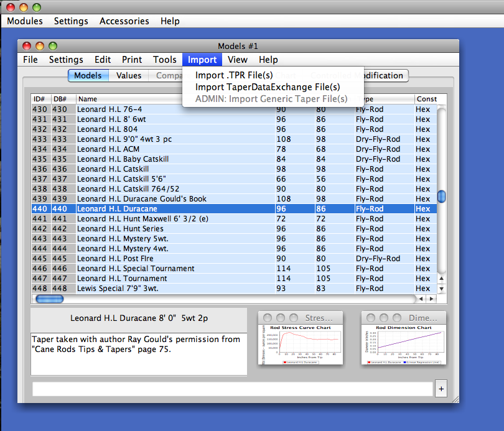This screenshot has width=504, height=431.
Task: Switch to the Values tab
Action: click(x=129, y=75)
